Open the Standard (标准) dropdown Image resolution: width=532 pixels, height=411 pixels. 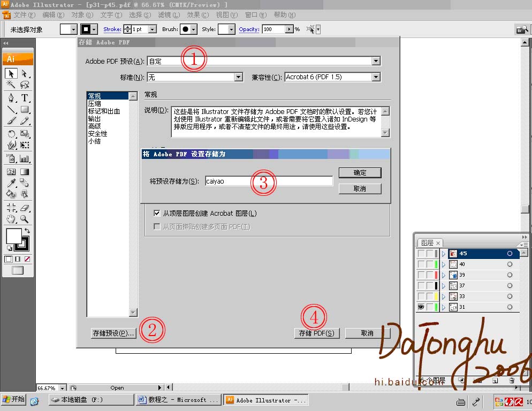coord(239,77)
